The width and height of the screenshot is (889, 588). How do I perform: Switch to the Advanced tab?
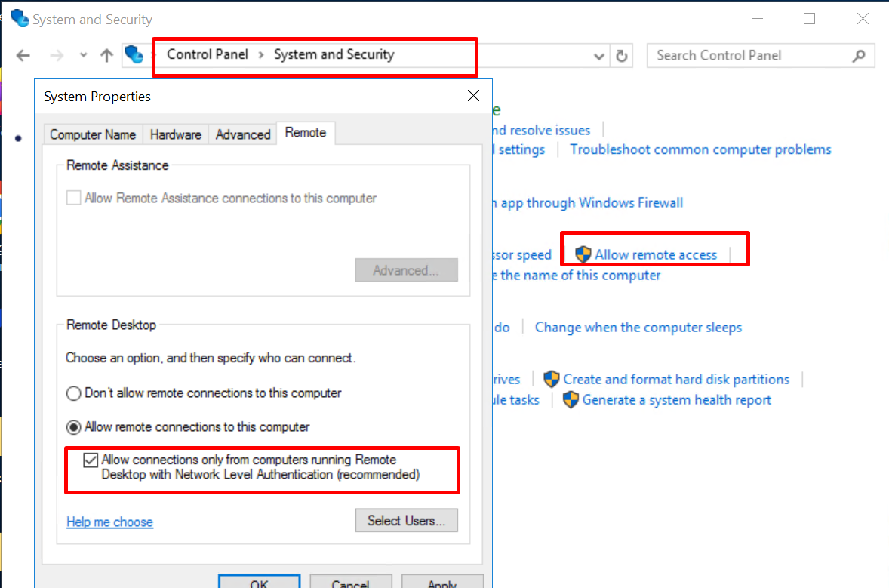click(243, 134)
